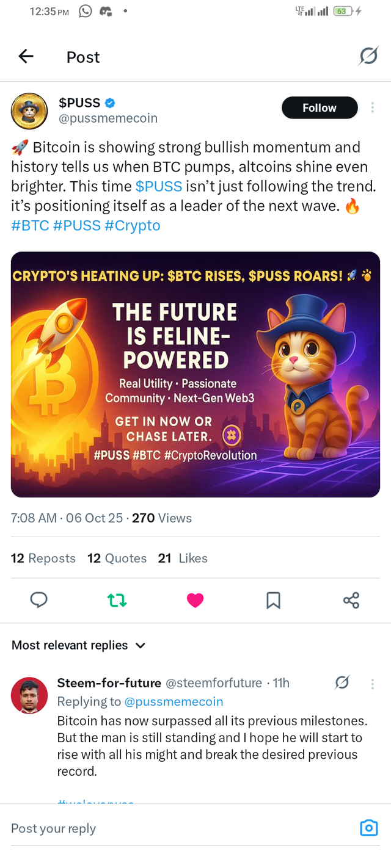Tap the green repost icon
Screen dimensions: 391x868
pyautogui.click(x=117, y=601)
